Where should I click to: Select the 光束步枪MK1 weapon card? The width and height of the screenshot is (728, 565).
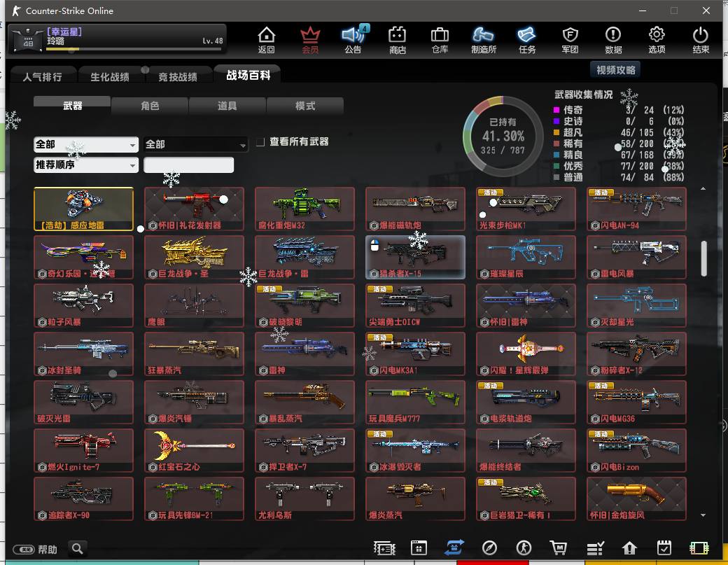click(526, 209)
